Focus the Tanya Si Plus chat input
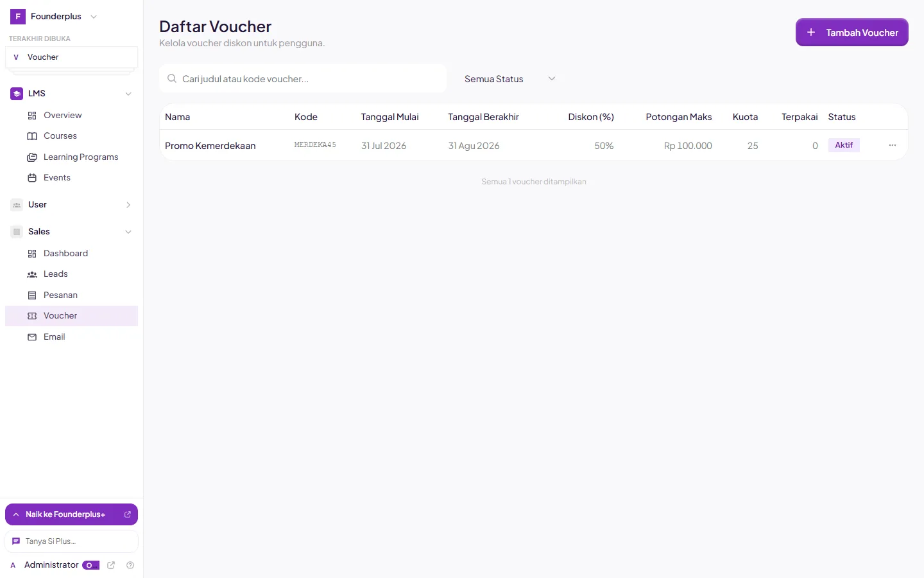Viewport: 924px width, 578px height. pyautogui.click(x=71, y=541)
